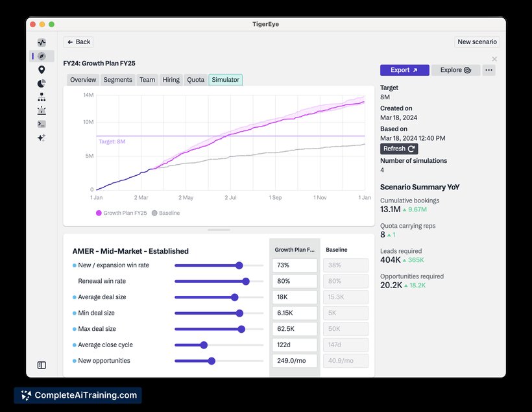This screenshot has height=412, width=532.
Task: Click AMER - Mid-Market - Established heading
Action: (130, 251)
